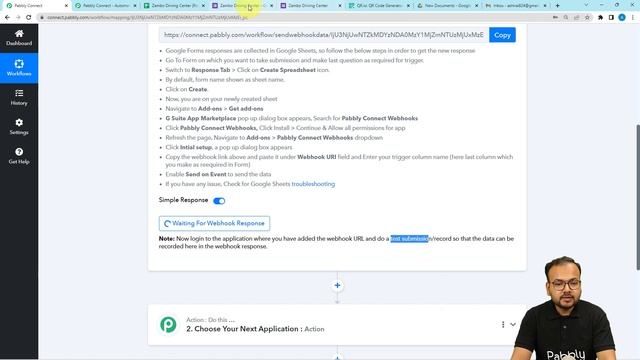Open the Dashboard from the sidebar
This screenshot has width=640, height=360.
(x=19, y=38)
